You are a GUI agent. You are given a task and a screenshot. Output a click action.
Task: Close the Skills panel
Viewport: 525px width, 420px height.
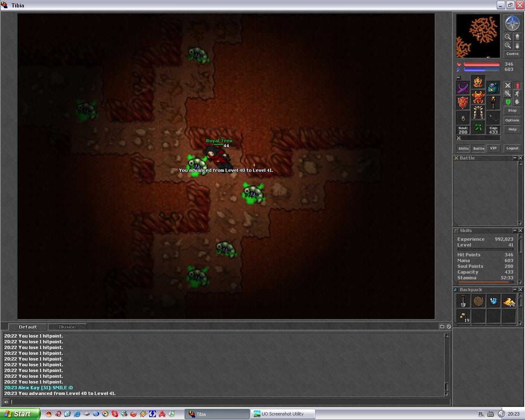pyautogui.click(x=520, y=231)
